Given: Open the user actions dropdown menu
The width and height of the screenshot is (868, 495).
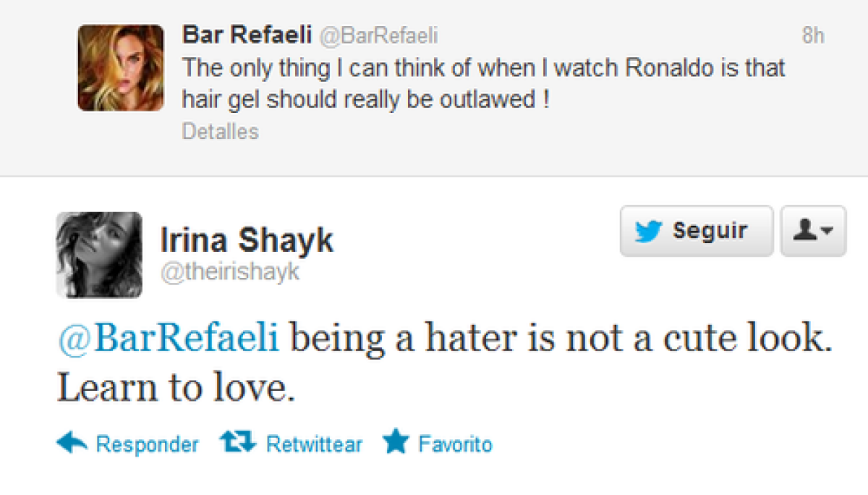Looking at the screenshot, I should point(813,232).
